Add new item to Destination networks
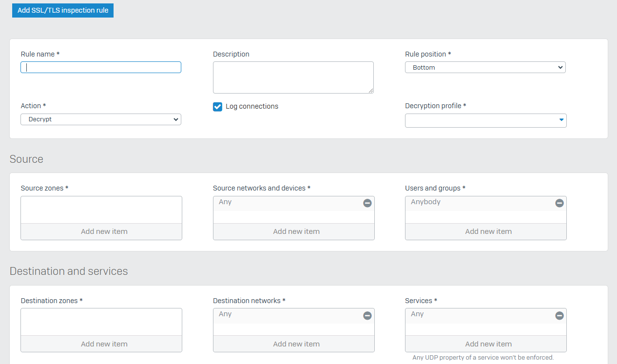Image resolution: width=617 pixels, height=364 pixels. tap(293, 344)
